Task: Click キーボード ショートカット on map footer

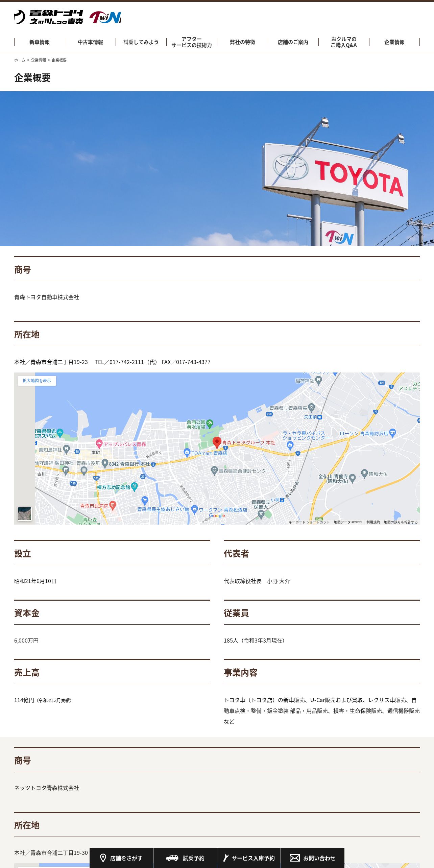Action: point(309,522)
